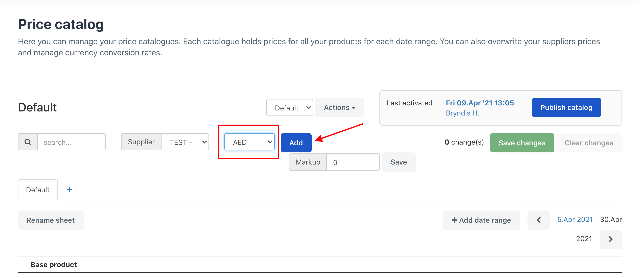This screenshot has width=644, height=278.
Task: Click Publish catalog button
Action: pos(566,108)
